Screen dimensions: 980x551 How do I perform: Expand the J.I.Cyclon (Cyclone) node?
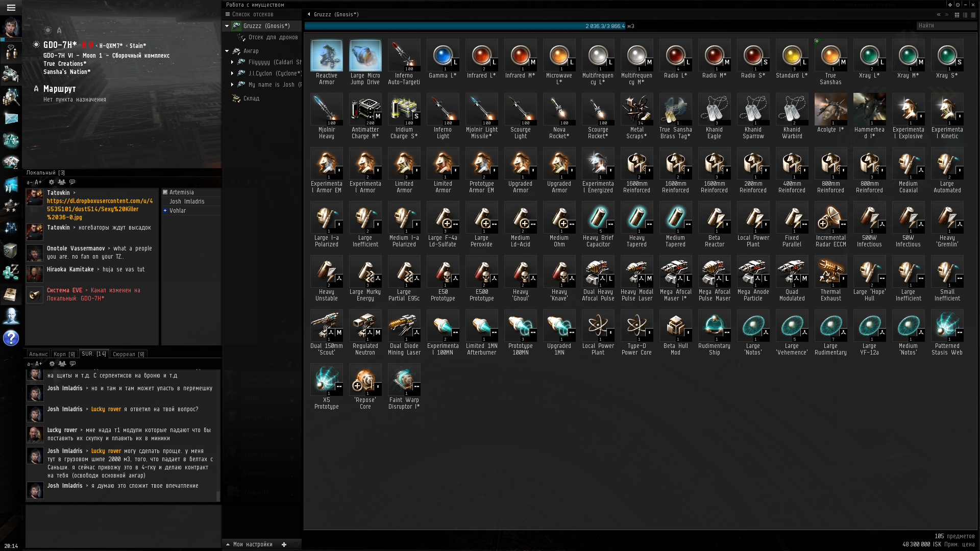(232, 73)
